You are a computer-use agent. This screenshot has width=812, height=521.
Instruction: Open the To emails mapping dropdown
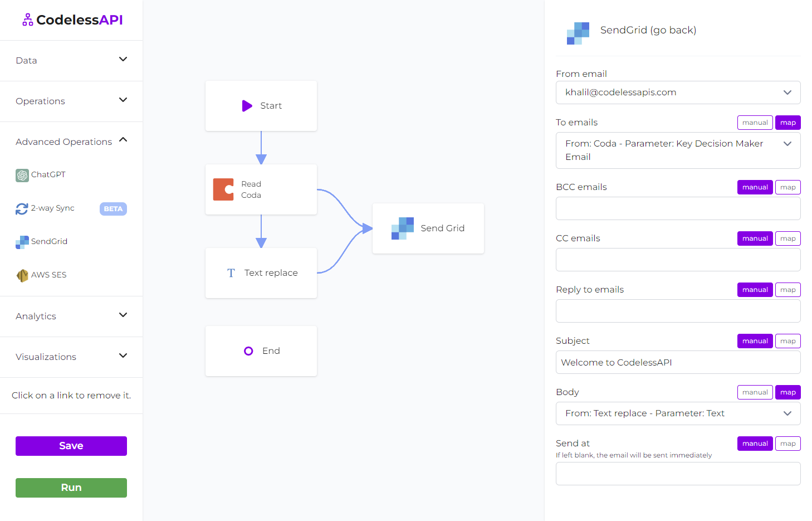(x=678, y=150)
